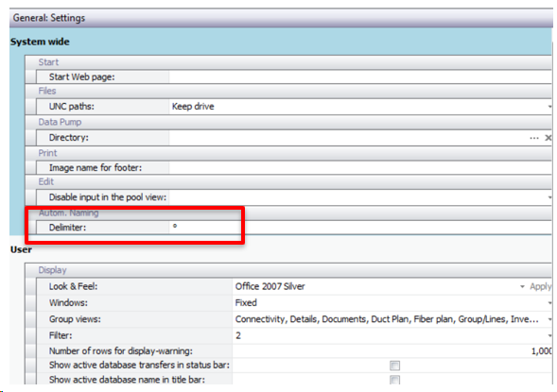Open the Windows Fixed dropdown
The image size is (557, 392).
coord(549,303)
